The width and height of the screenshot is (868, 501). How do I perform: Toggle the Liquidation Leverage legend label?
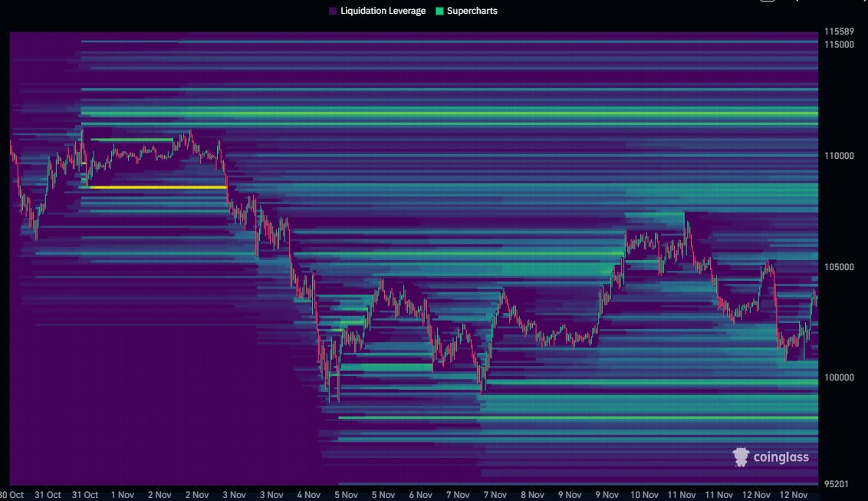tap(383, 12)
